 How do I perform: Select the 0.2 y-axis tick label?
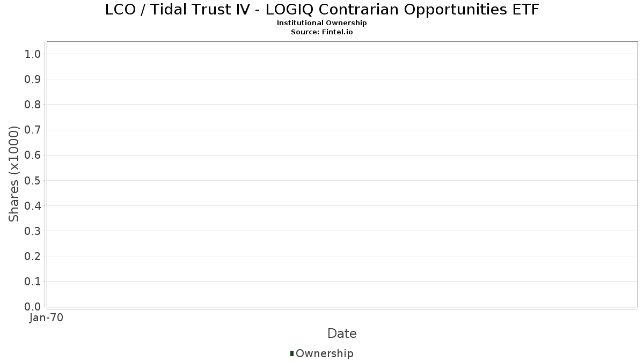tap(33, 256)
